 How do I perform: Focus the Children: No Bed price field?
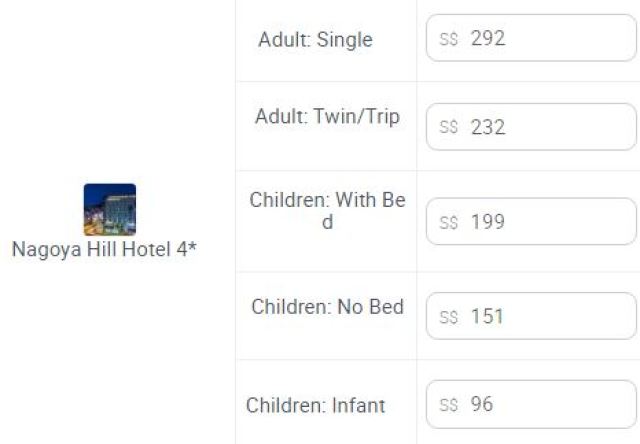(531, 316)
